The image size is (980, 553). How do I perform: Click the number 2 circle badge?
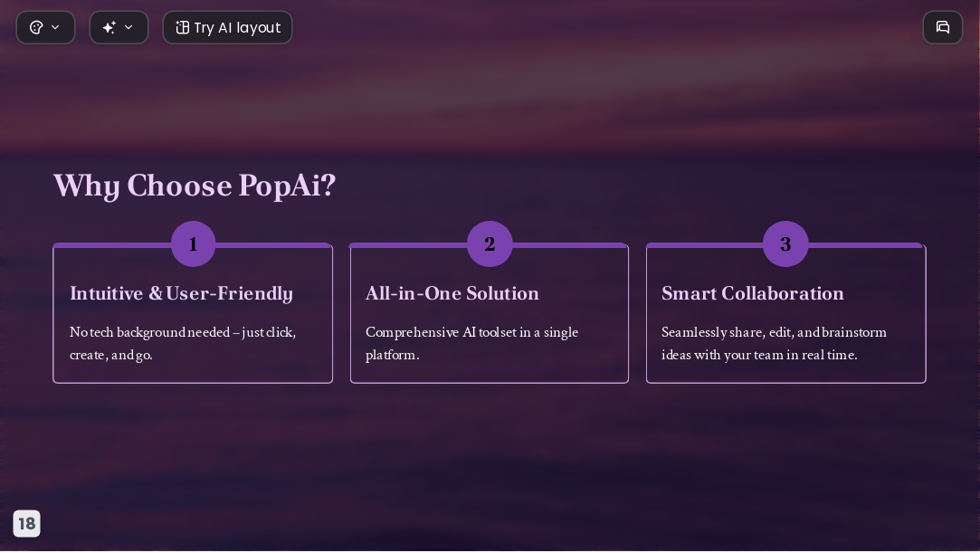490,243
